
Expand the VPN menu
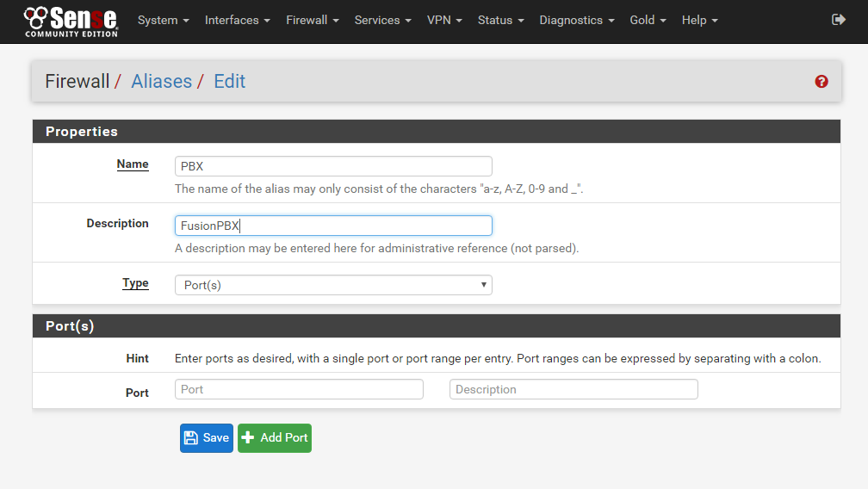tap(444, 20)
